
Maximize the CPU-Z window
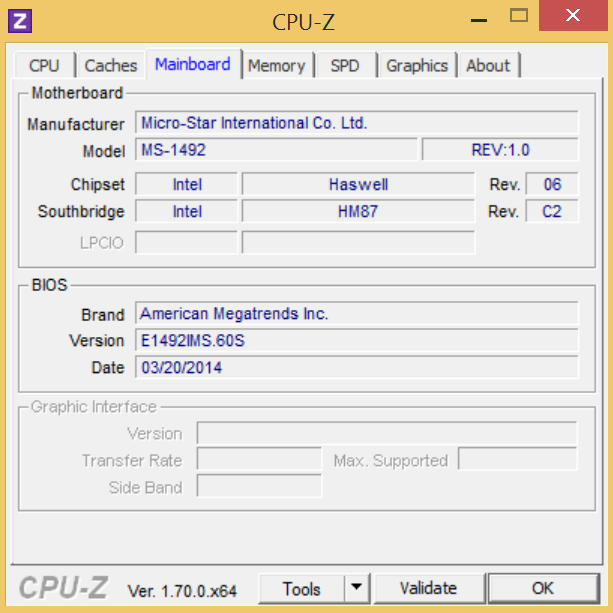[x=519, y=16]
